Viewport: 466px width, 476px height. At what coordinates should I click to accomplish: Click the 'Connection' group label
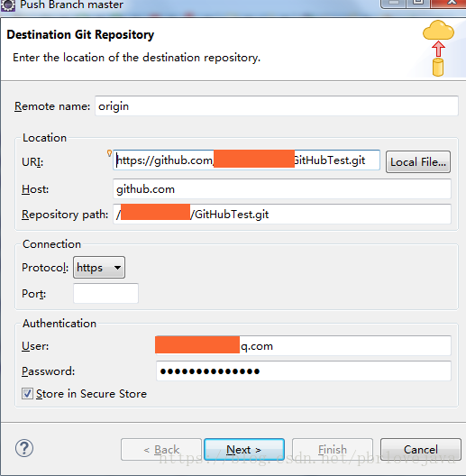tap(52, 244)
